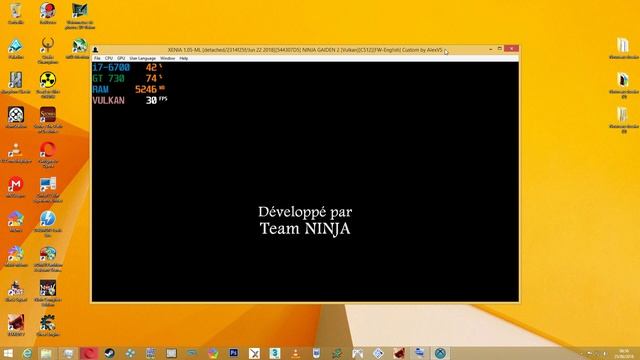Screen dimensions: 640x360
Task: Select the film reel desktop icon
Action: pyautogui.click(x=16, y=118)
